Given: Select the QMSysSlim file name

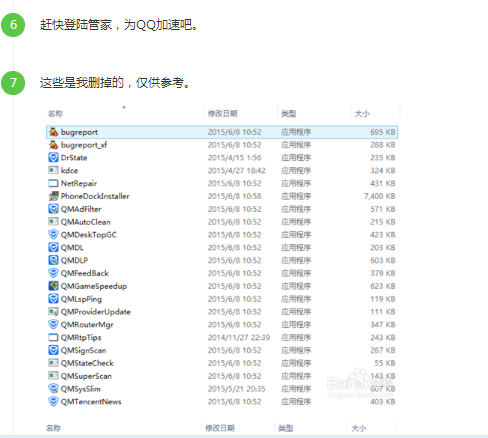Looking at the screenshot, I should click(x=81, y=389).
